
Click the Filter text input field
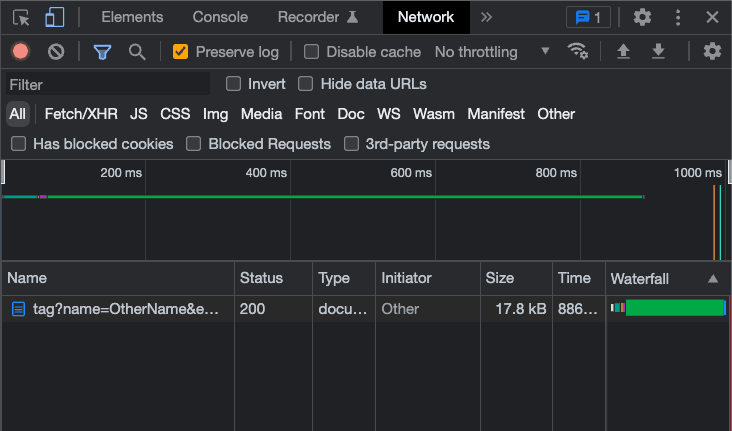coord(108,85)
